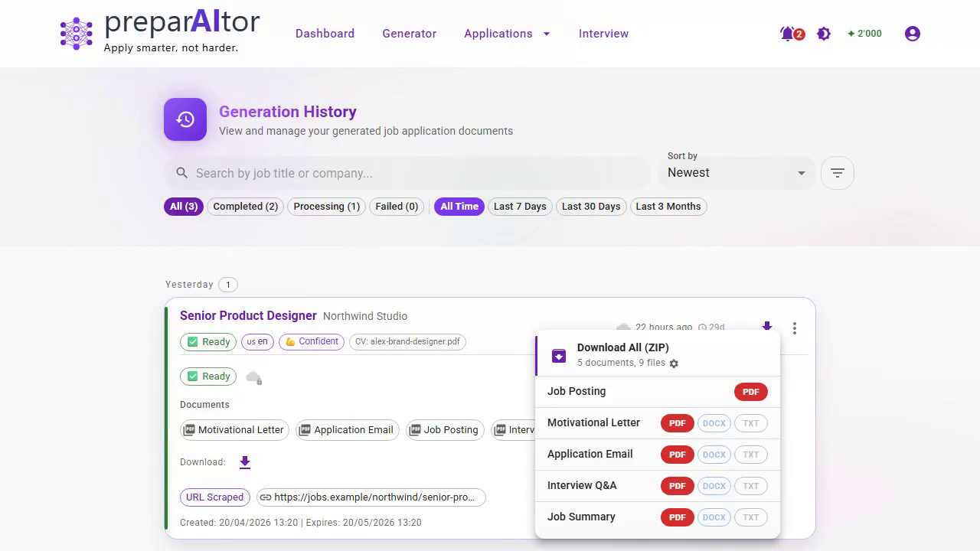
Task: Download Motivational Letter as PDF
Action: click(x=677, y=423)
